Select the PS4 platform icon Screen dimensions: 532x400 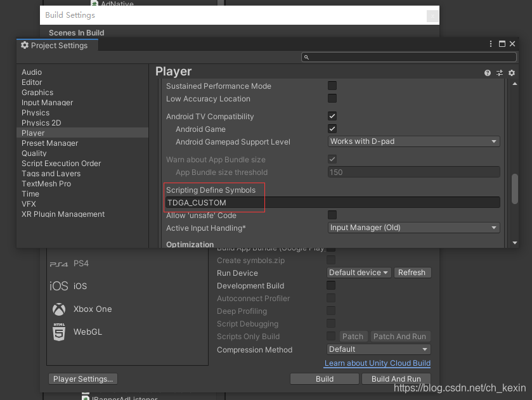tap(59, 264)
